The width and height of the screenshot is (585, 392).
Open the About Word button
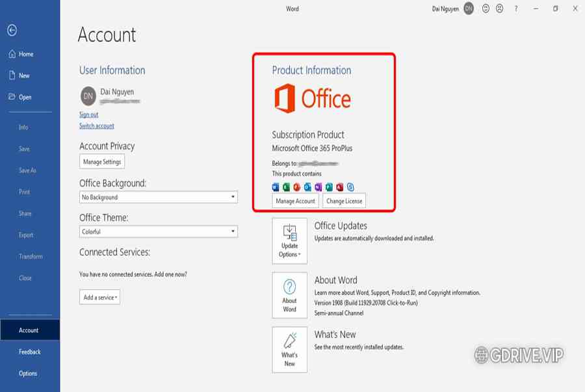coord(289,296)
